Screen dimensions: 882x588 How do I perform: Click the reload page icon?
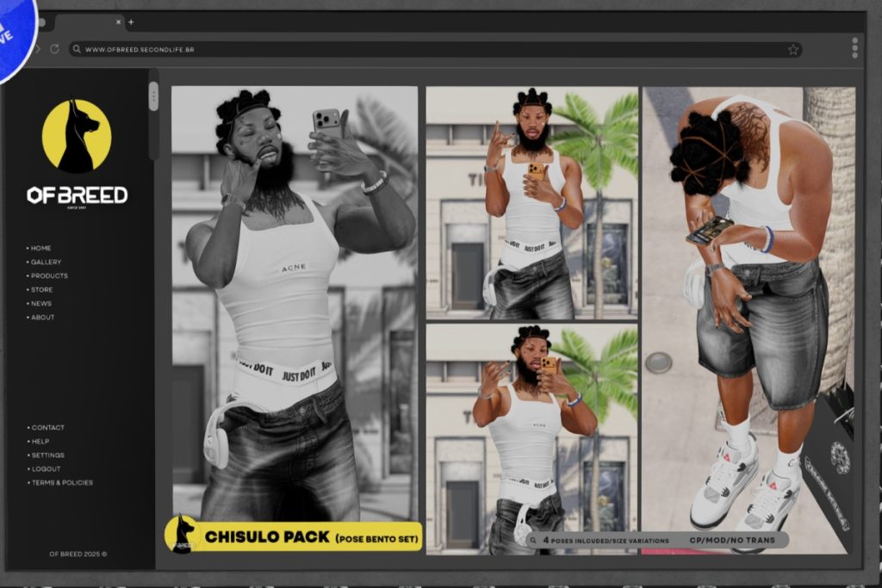54,49
